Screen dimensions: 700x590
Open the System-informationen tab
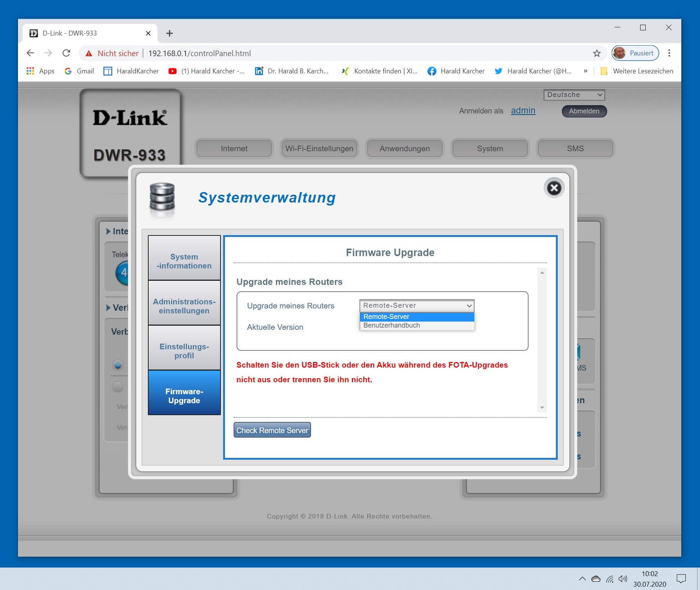(x=184, y=258)
